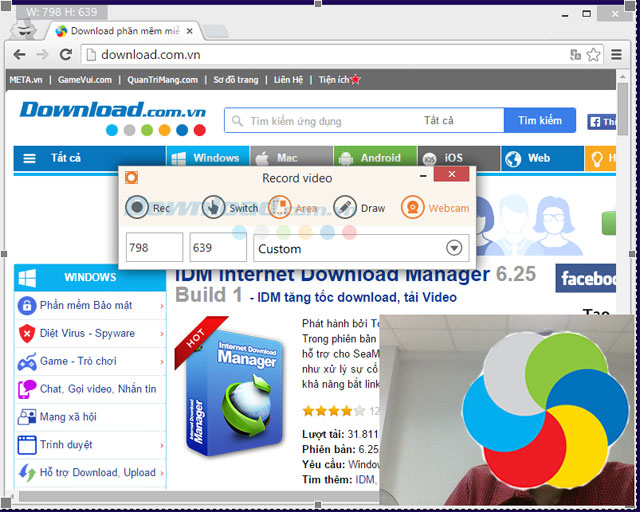Click the gamepad Game icon
The image size is (640, 512).
tap(27, 361)
